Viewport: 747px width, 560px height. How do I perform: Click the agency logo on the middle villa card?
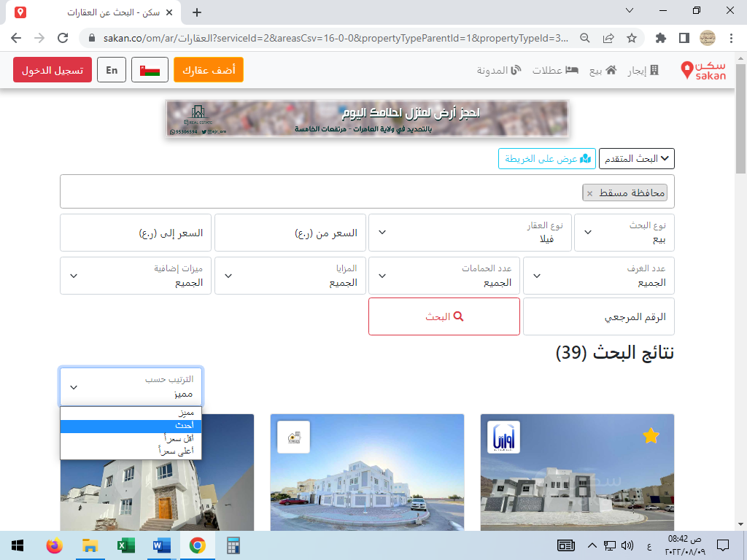(293, 437)
